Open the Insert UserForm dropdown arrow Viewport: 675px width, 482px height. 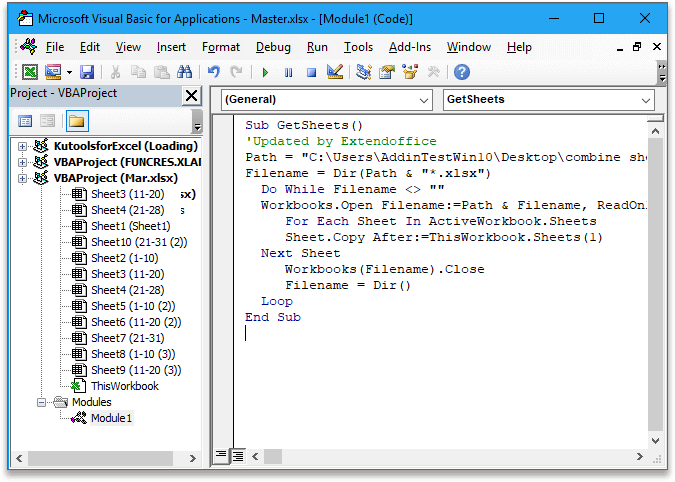69,72
